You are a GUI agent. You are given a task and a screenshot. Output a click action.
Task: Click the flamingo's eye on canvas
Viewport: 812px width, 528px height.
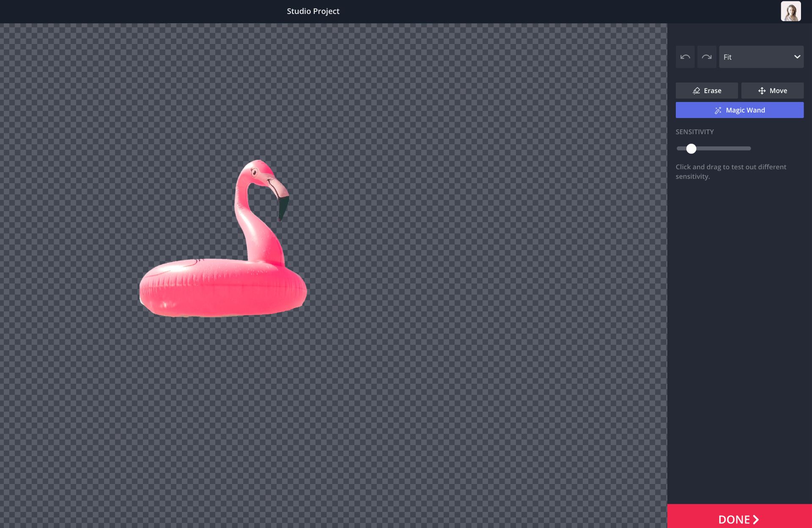tap(255, 172)
